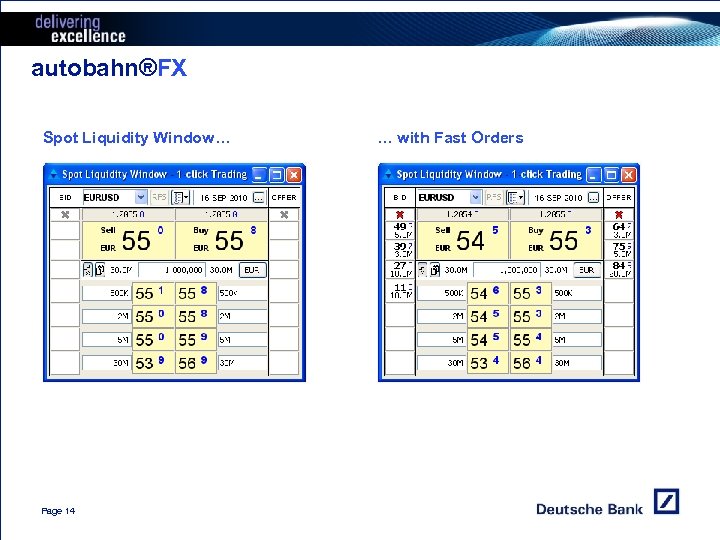Click the grey cancel X under OFFER
This screenshot has height=540, width=720.
point(284,214)
